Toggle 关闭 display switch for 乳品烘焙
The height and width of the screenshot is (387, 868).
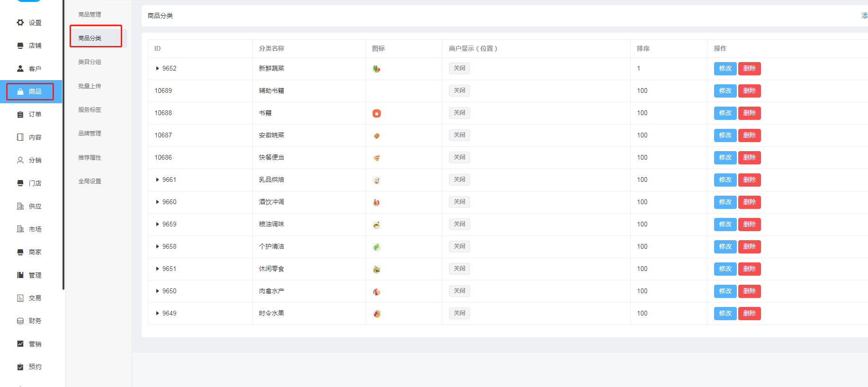coord(459,180)
